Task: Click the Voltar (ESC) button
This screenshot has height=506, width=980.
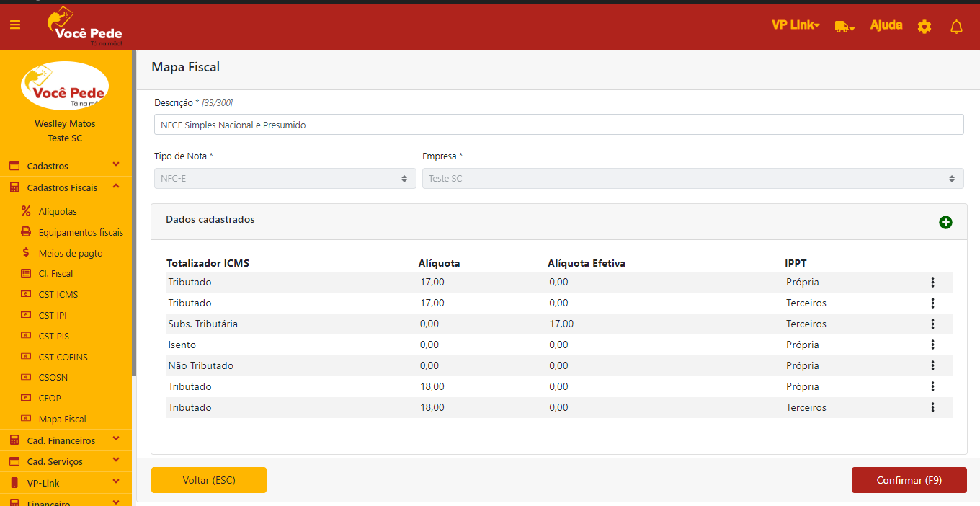Action: pyautogui.click(x=209, y=480)
